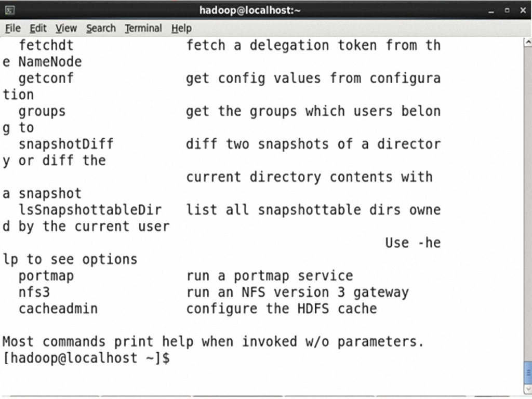Click the scrollbar down arrow
The width and height of the screenshot is (532, 399).
point(528,389)
